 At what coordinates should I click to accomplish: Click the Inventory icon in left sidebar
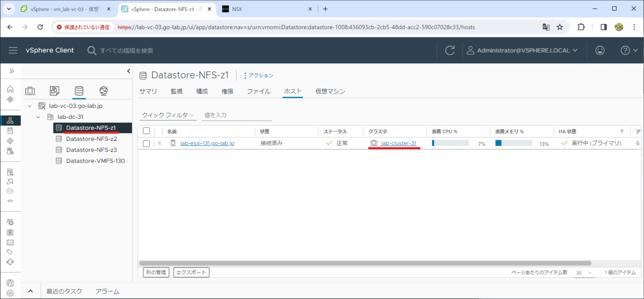pos(10,120)
